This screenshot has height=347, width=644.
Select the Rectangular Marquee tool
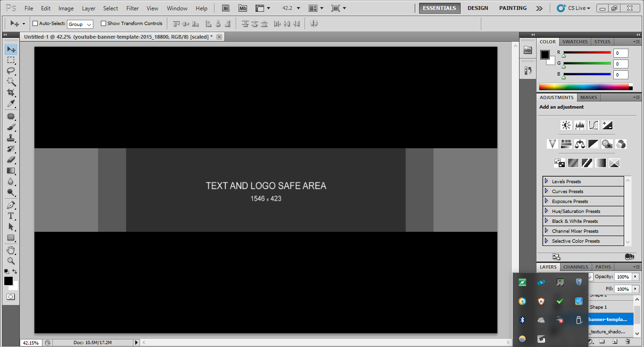point(11,60)
